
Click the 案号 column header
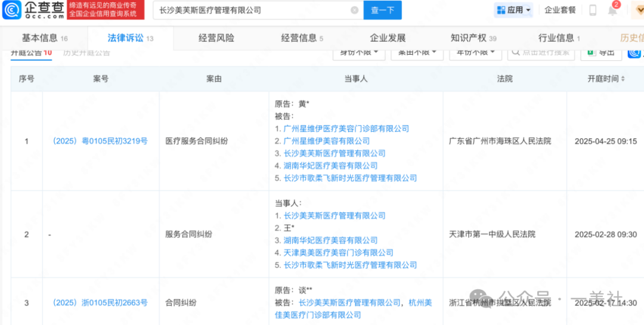pos(101,79)
